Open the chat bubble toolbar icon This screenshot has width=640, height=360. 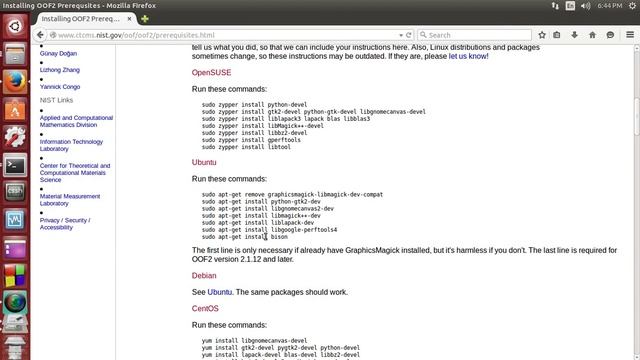coord(610,35)
